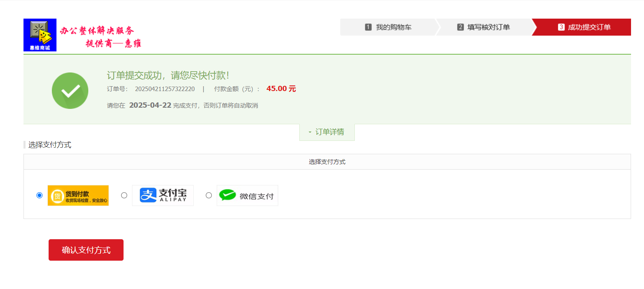Click the Alipay 支付宝 logo
Screen dimensions: 644x289
click(163, 195)
